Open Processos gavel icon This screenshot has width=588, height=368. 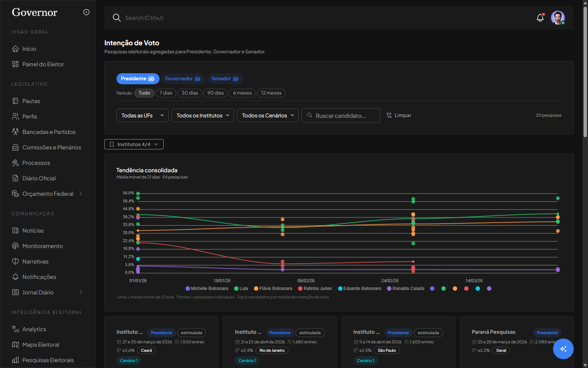[15, 163]
